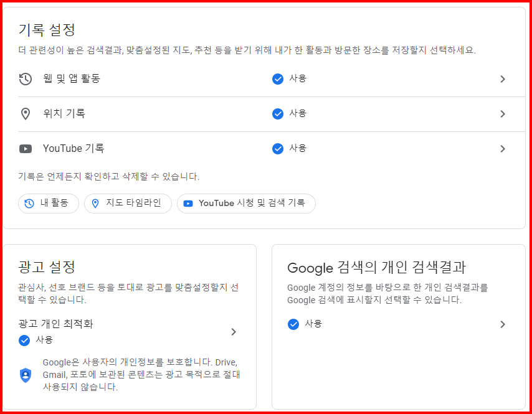
Task: Open 광고 개인 최적화 via its chevron
Action: (x=234, y=332)
